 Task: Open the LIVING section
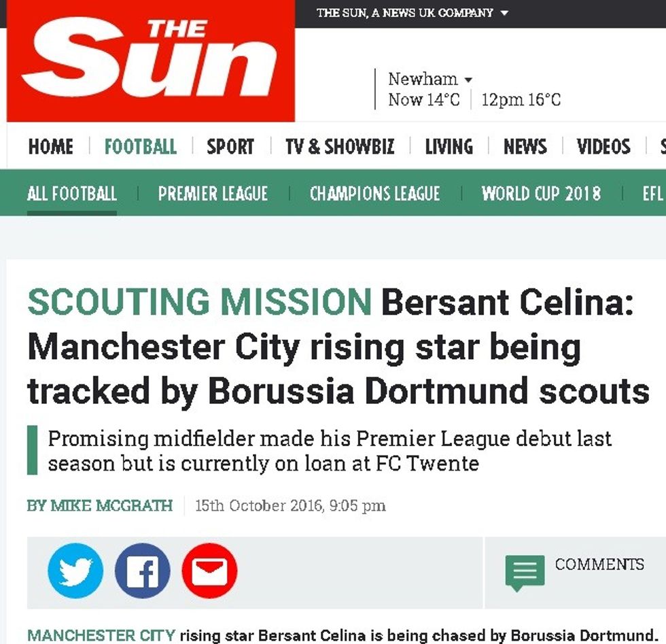(449, 146)
